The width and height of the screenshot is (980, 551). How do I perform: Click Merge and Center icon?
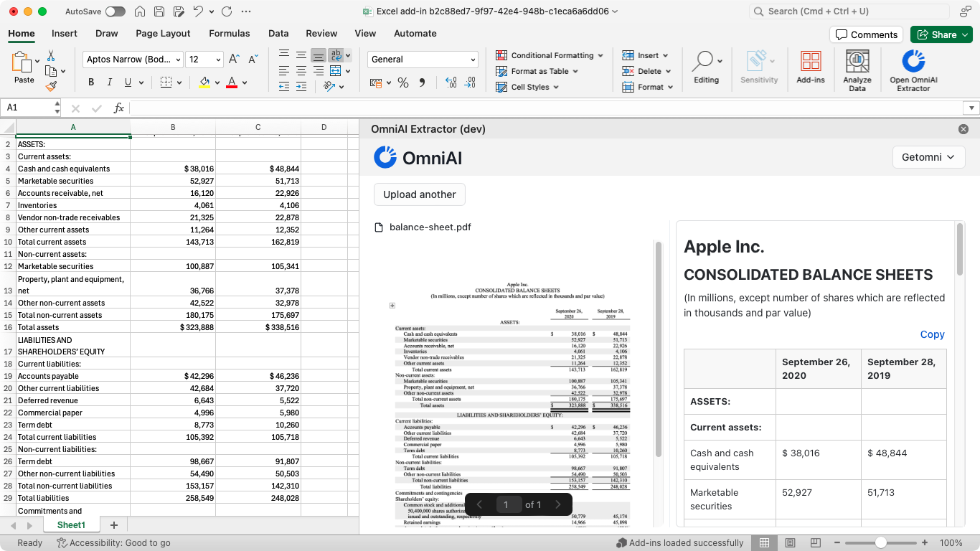click(x=335, y=71)
